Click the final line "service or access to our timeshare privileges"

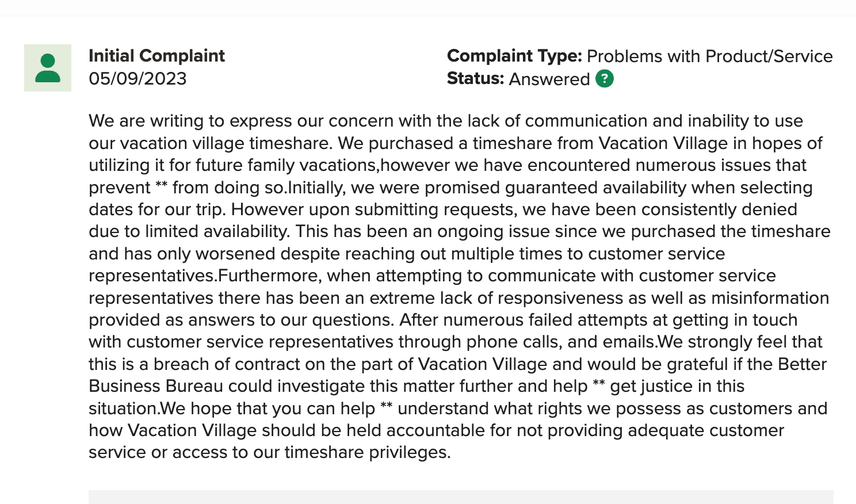[x=269, y=452]
